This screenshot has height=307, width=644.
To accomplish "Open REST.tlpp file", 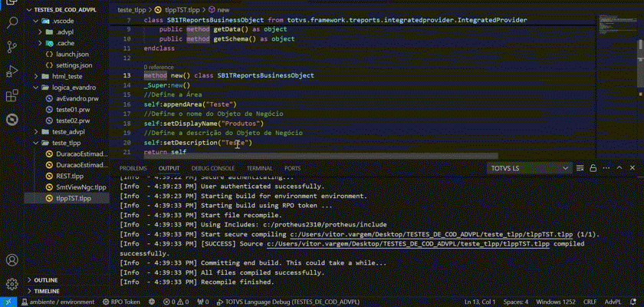I will (x=70, y=177).
